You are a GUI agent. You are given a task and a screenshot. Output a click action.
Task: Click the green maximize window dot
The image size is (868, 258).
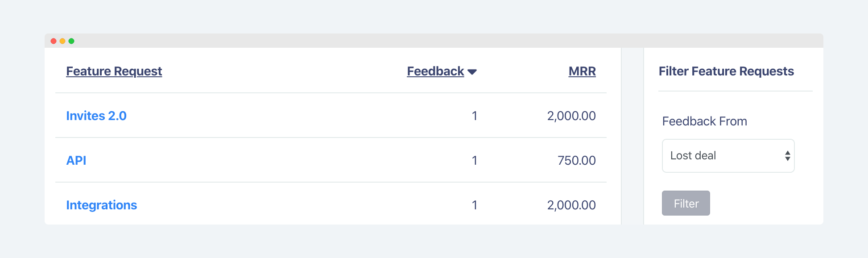71,41
